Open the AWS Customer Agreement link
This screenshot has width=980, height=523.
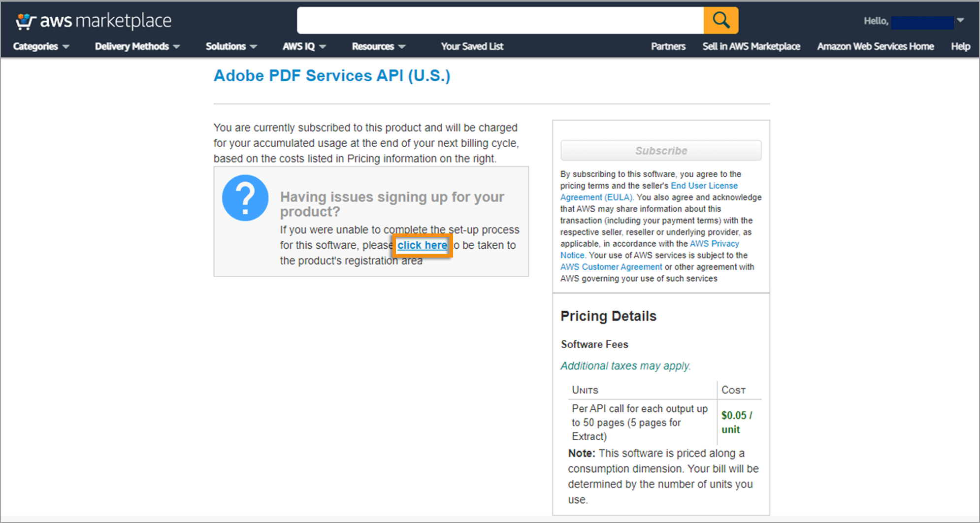[611, 266]
